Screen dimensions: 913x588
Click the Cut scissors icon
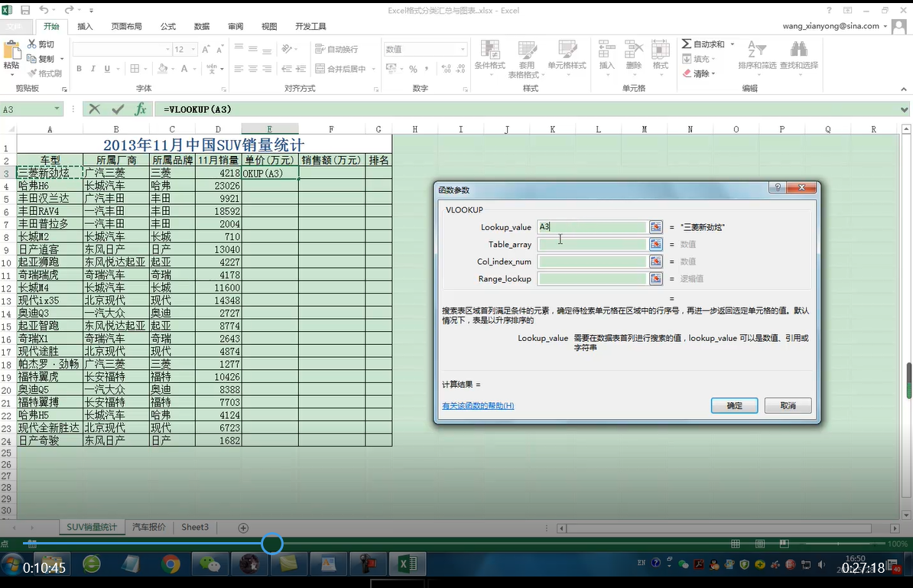click(x=32, y=44)
